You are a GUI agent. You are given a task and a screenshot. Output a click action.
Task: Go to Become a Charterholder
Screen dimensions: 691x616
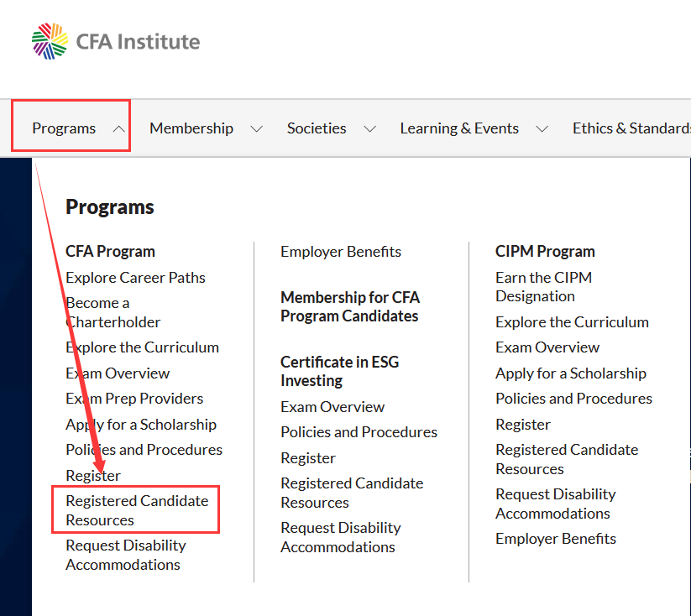(x=113, y=312)
